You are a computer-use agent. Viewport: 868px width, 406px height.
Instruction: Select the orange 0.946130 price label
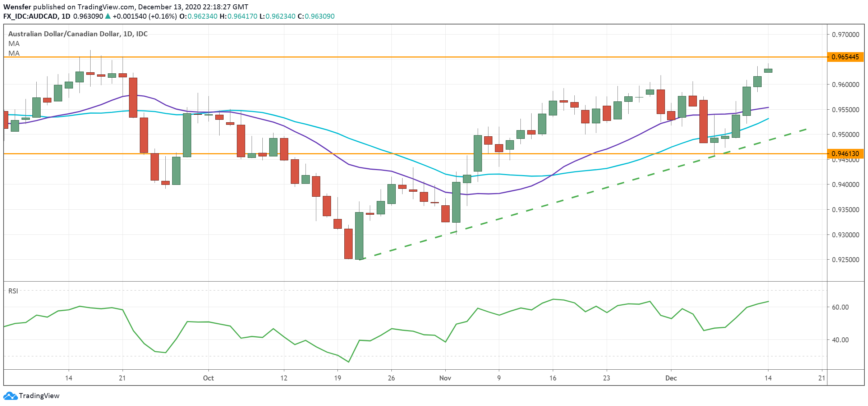tap(845, 154)
